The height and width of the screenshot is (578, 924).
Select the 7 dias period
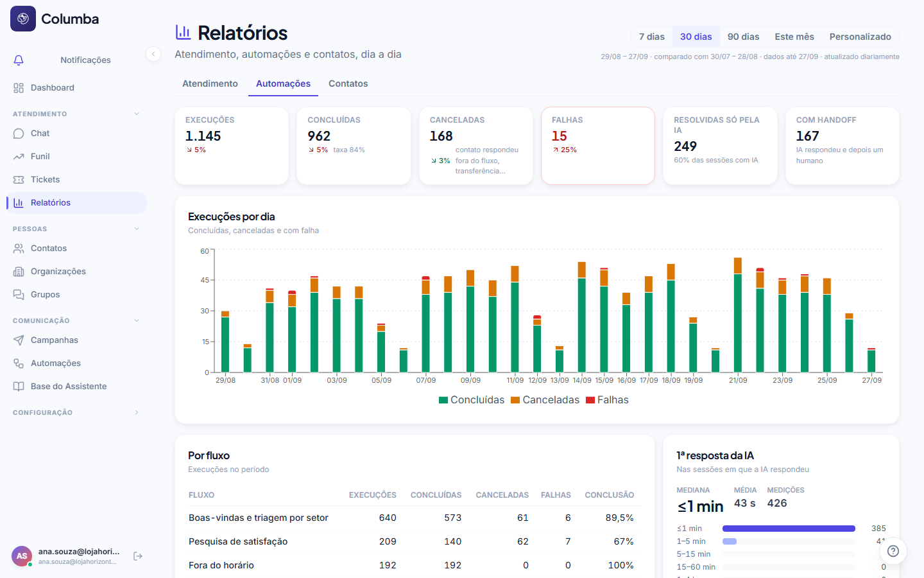click(652, 37)
